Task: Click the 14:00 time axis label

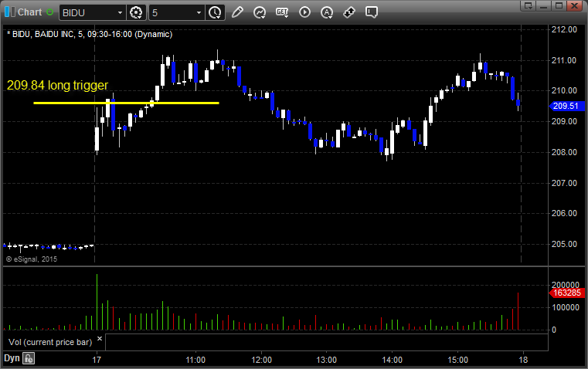Action: click(393, 360)
